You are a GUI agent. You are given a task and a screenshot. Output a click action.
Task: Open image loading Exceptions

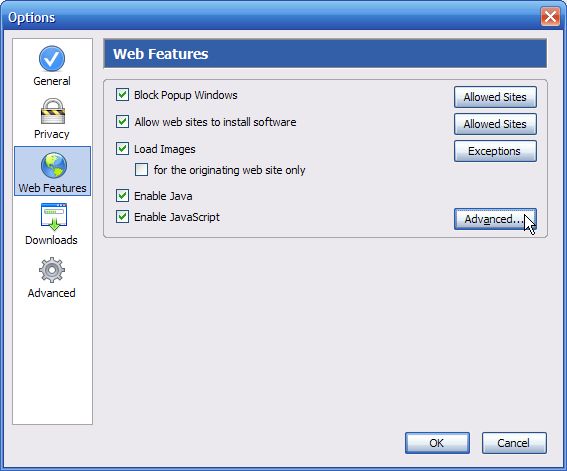[495, 151]
